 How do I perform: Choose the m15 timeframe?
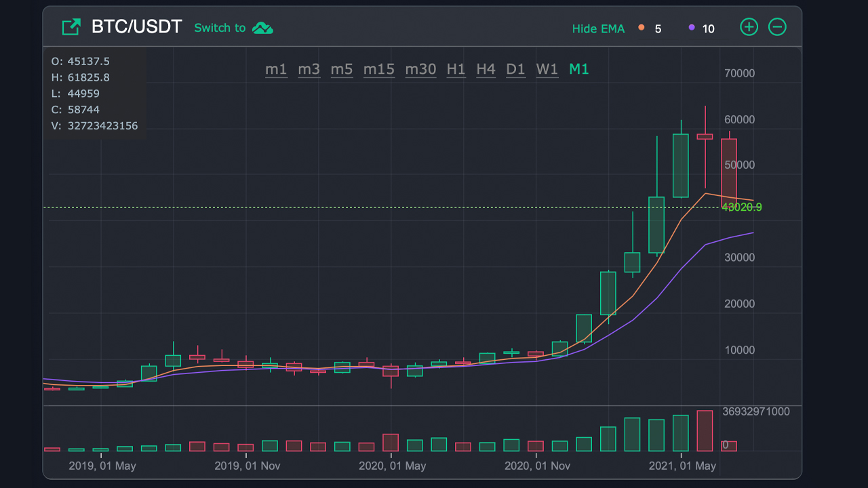tap(379, 69)
